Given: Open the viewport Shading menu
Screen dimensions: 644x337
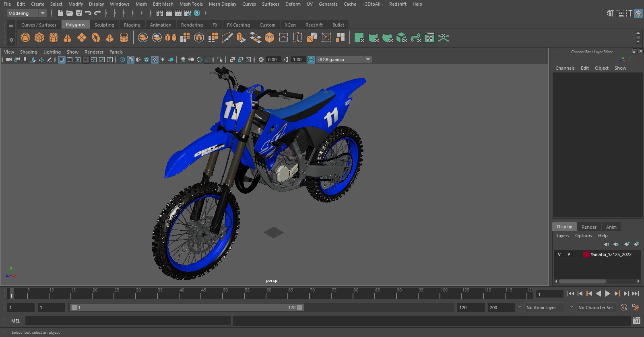Looking at the screenshot, I should (29, 52).
